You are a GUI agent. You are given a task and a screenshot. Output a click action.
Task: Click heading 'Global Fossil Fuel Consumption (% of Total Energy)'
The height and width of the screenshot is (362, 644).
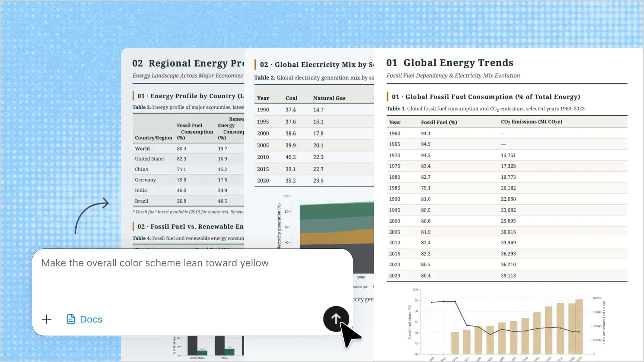tap(486, 97)
